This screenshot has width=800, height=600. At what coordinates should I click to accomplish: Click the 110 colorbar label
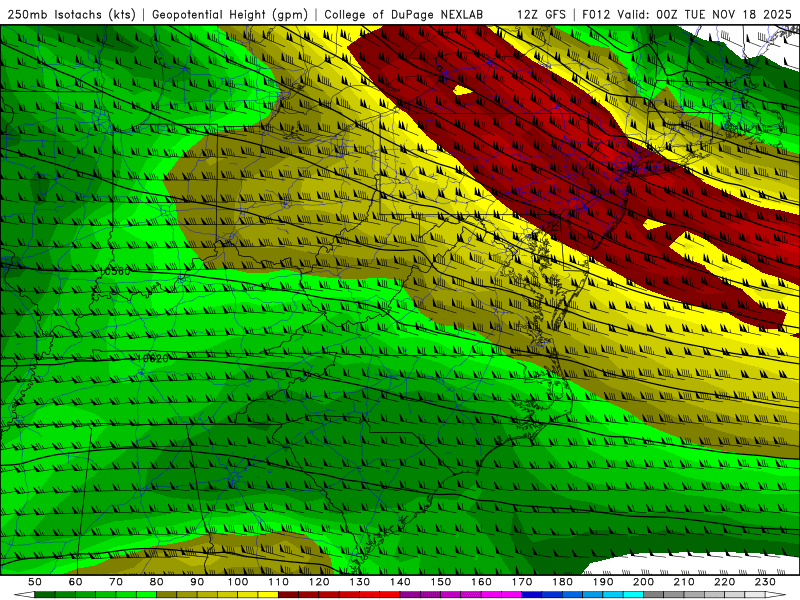click(x=279, y=582)
